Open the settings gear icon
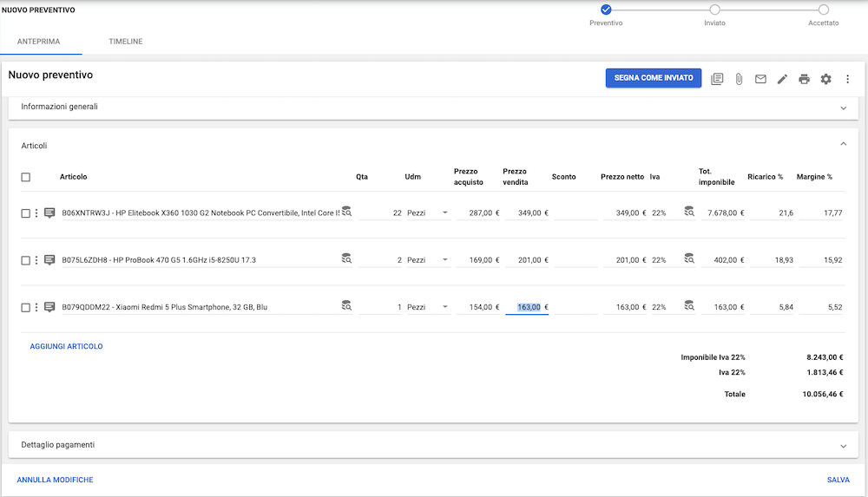Image resolution: width=868 pixels, height=497 pixels. tap(825, 79)
